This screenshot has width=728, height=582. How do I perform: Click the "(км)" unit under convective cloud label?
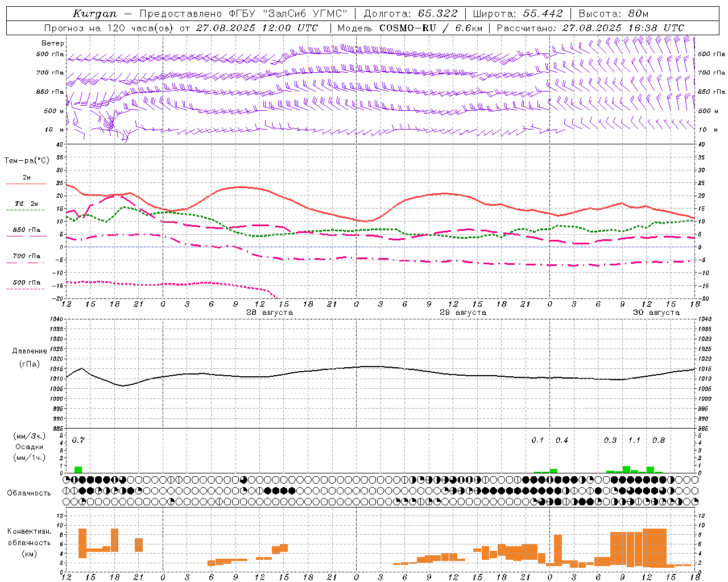29,554
